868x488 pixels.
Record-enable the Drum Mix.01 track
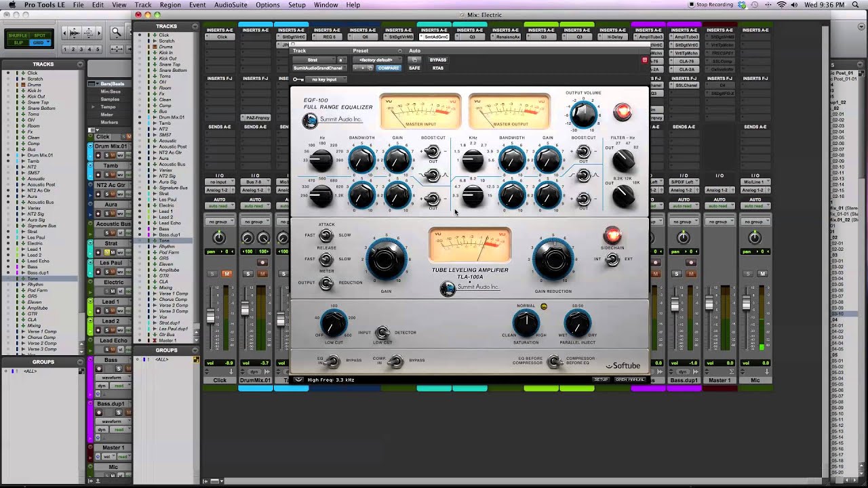click(99, 155)
